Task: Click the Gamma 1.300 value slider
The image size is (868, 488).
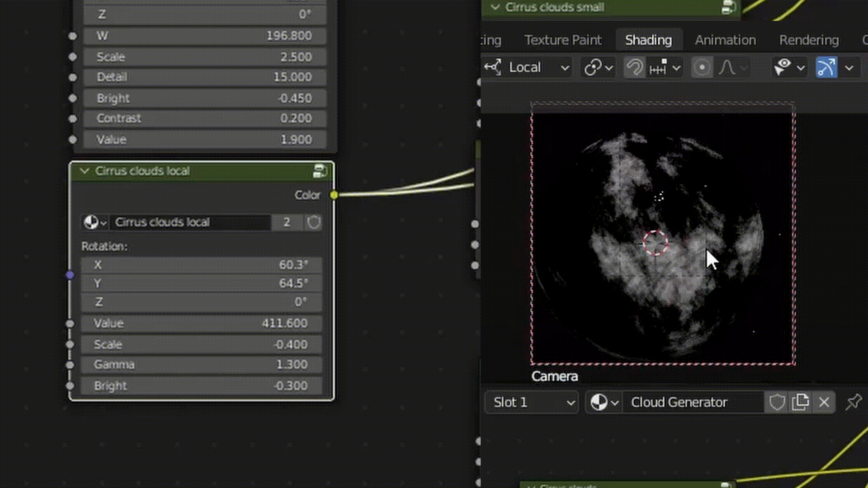Action: tap(201, 365)
